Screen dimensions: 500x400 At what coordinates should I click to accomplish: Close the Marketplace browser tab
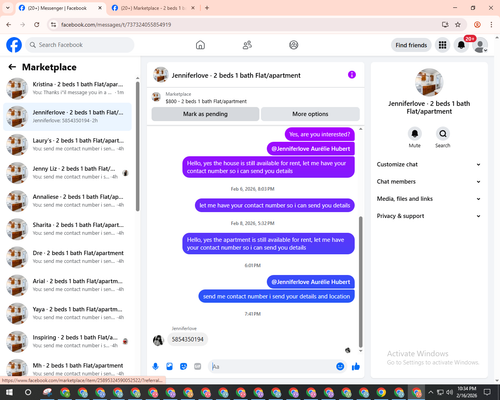click(193, 8)
